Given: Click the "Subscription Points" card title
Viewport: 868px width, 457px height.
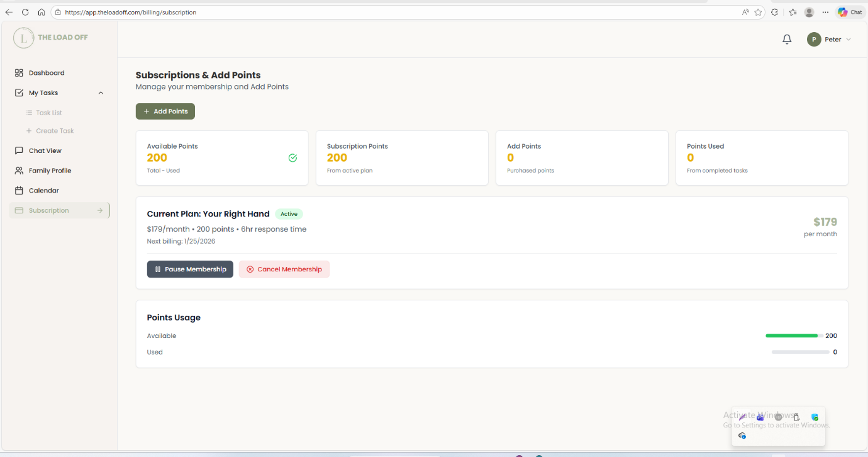Looking at the screenshot, I should [x=357, y=146].
